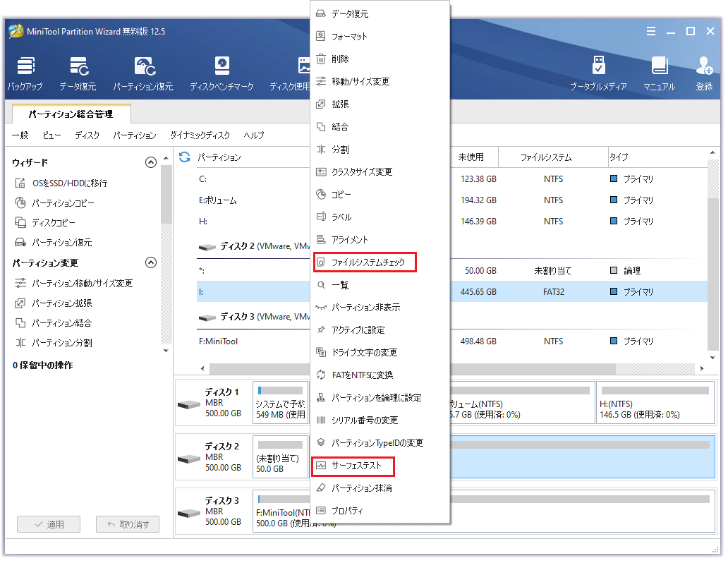Select パーティション復元 in wizard sidebar

(54, 243)
